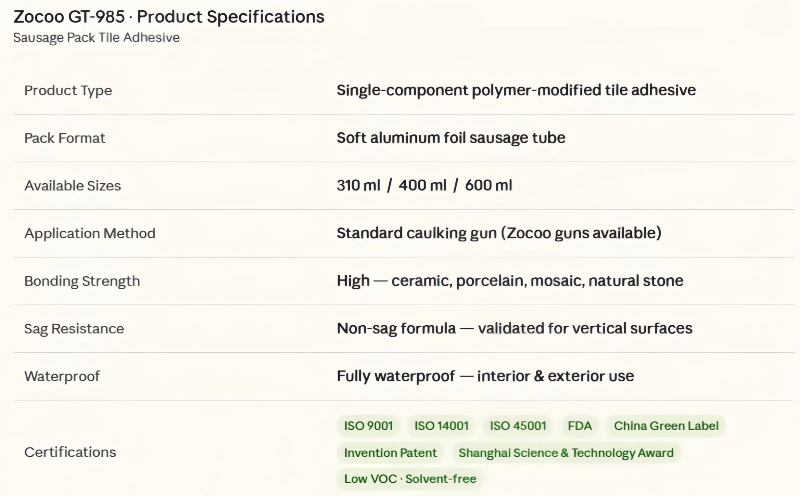Image resolution: width=800 pixels, height=497 pixels.
Task: Click the 310 ml / 400 ml / 600 ml sizes value
Action: click(425, 186)
